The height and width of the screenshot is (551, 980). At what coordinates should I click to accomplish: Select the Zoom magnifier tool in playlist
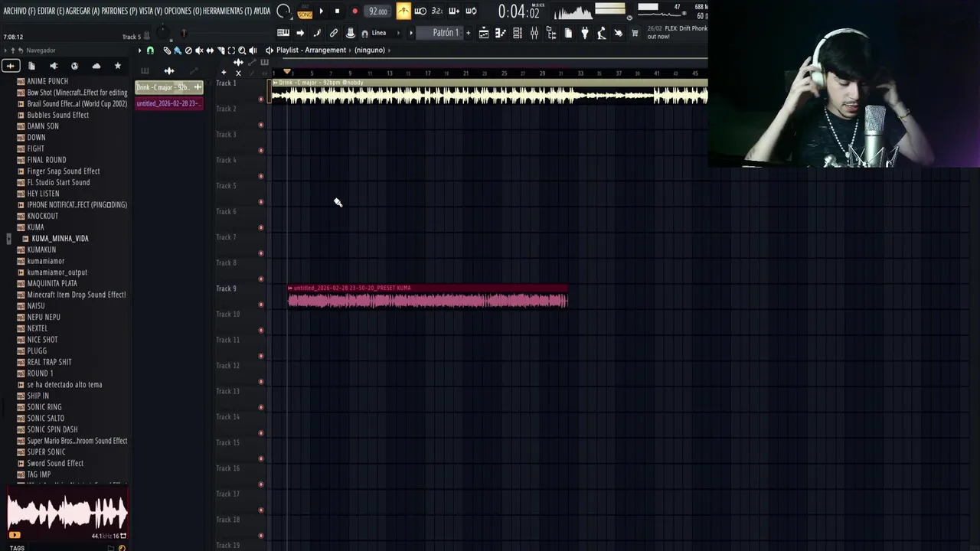242,51
